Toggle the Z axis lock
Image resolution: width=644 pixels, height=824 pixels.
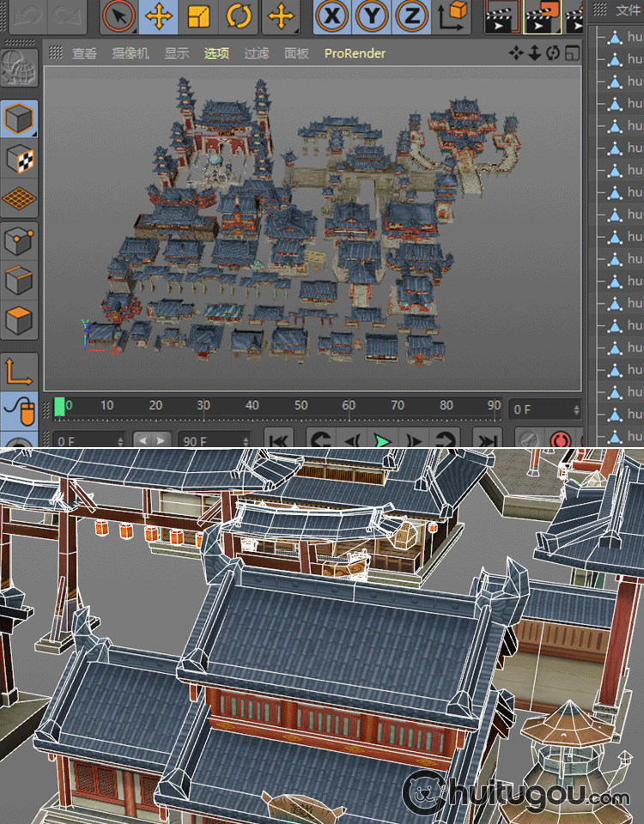click(x=412, y=16)
